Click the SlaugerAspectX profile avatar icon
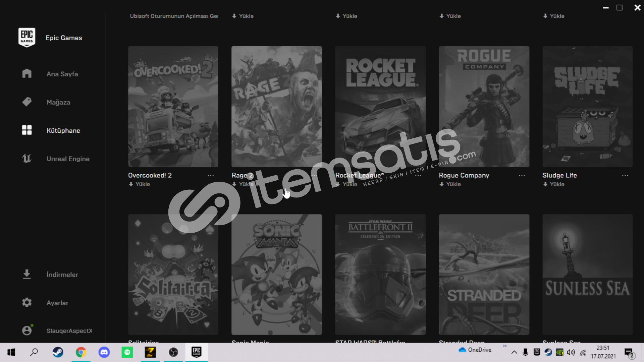The height and width of the screenshot is (362, 644). [27, 330]
